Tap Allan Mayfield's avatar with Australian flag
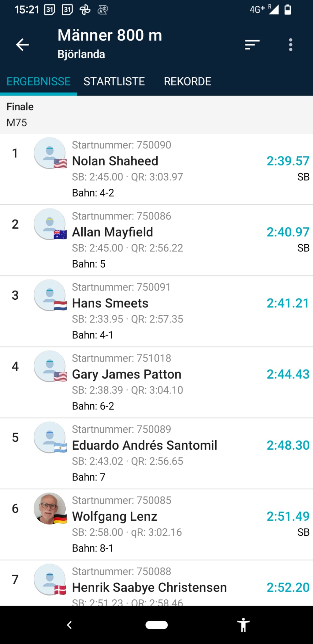The height and width of the screenshot is (644, 313). (50, 224)
